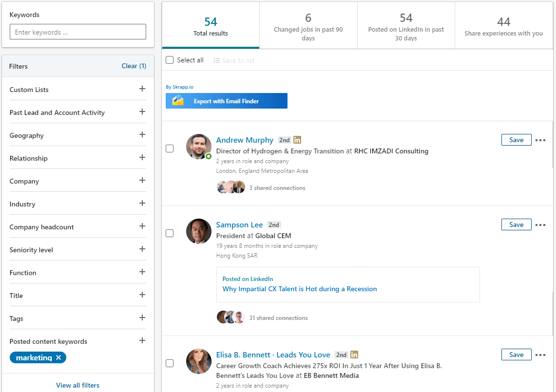Open more options for Sampson Lee
Viewport: 556px width, 392px height.
[540, 224]
